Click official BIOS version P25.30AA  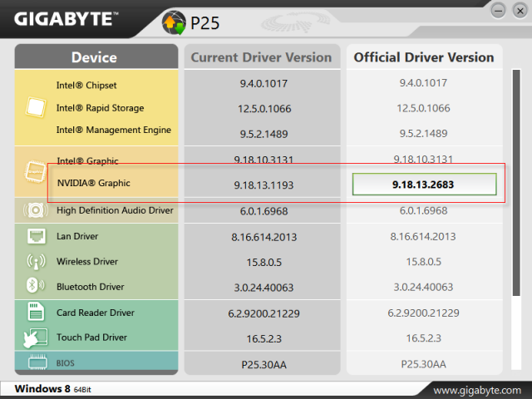(x=423, y=364)
